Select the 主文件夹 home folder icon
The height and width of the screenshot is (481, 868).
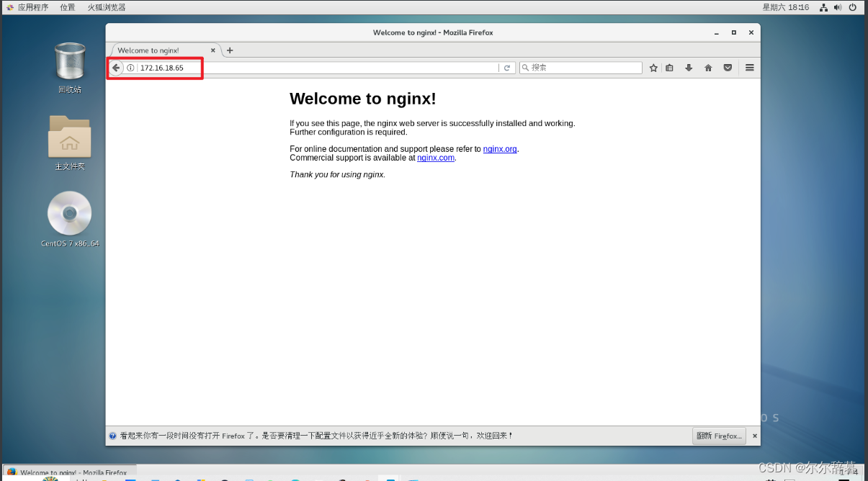coord(70,143)
